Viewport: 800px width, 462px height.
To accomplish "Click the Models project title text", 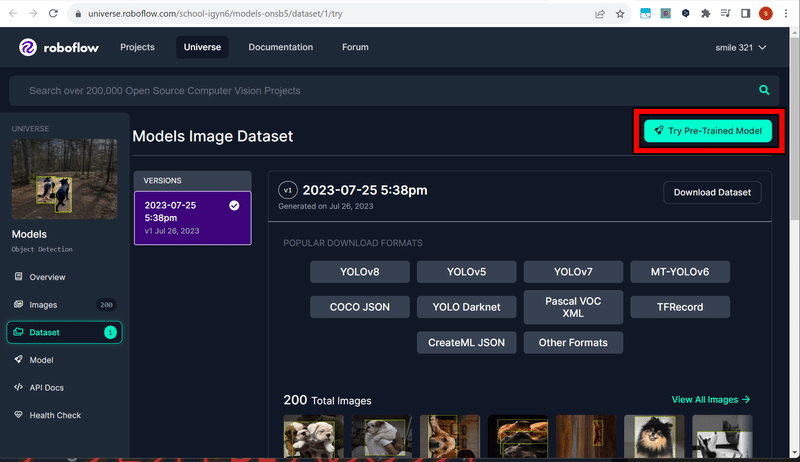I will point(29,234).
